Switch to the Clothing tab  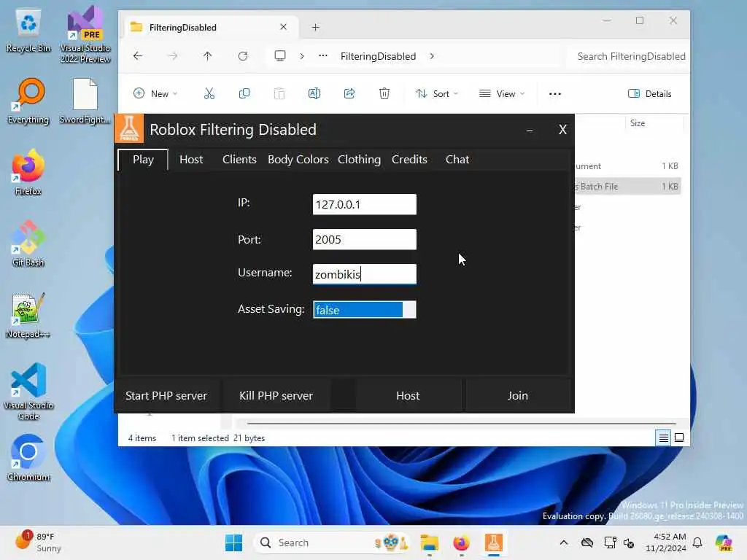click(x=359, y=160)
